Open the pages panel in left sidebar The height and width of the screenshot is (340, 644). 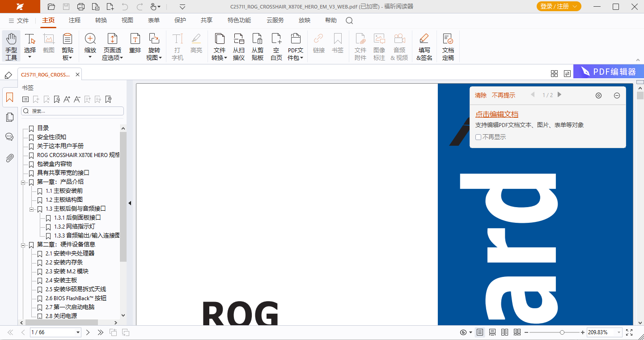(x=9, y=117)
